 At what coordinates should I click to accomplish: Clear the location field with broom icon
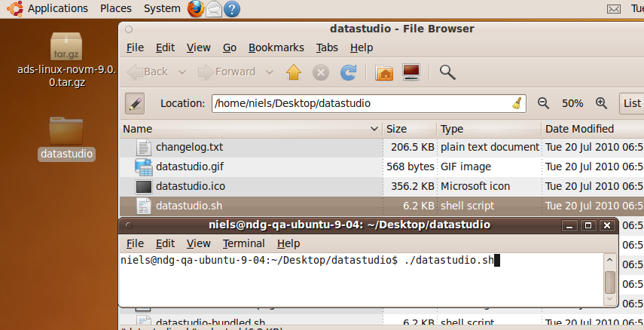click(x=517, y=103)
